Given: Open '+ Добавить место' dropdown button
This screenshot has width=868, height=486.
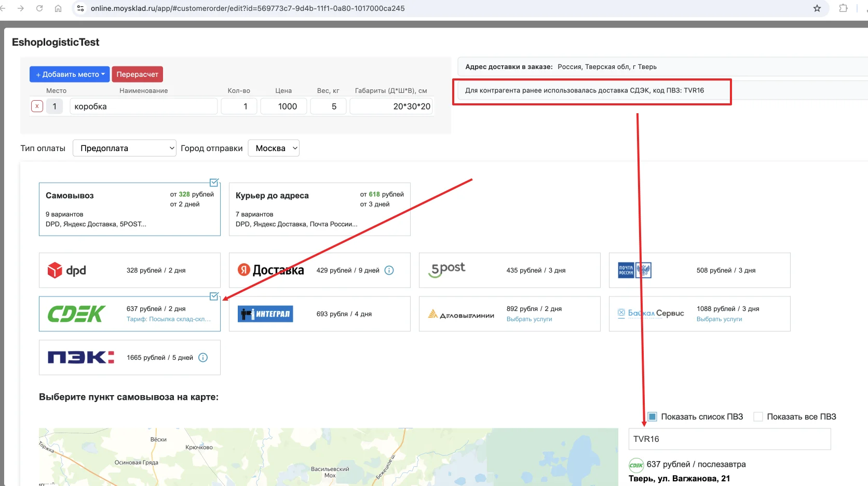Looking at the screenshot, I should click(x=70, y=74).
